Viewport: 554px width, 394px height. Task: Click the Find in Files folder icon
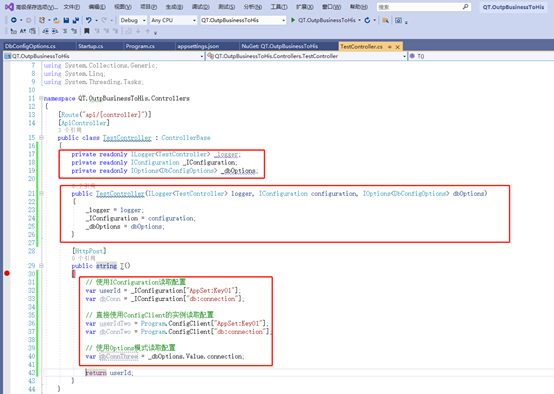(x=386, y=20)
